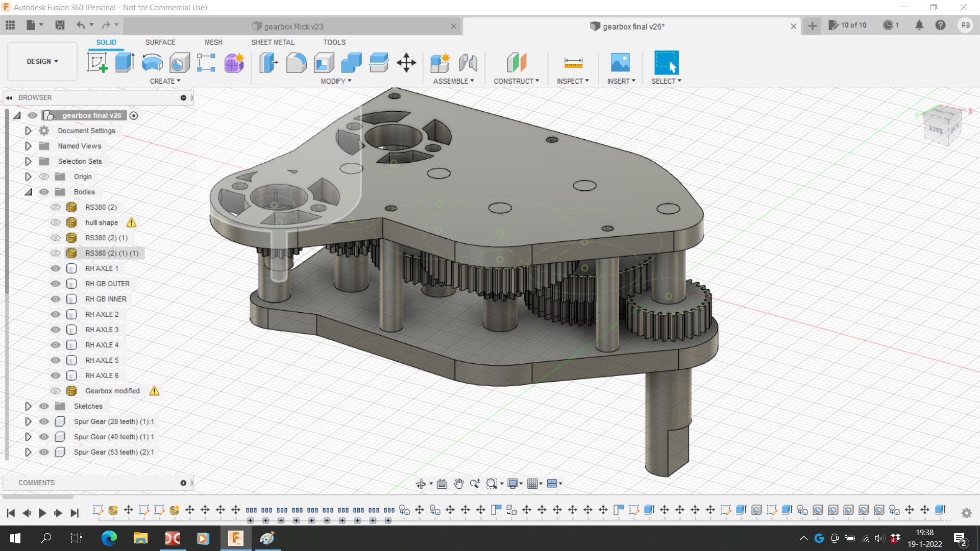980x551 pixels.
Task: Select the Create Sketch tool
Action: point(97,63)
